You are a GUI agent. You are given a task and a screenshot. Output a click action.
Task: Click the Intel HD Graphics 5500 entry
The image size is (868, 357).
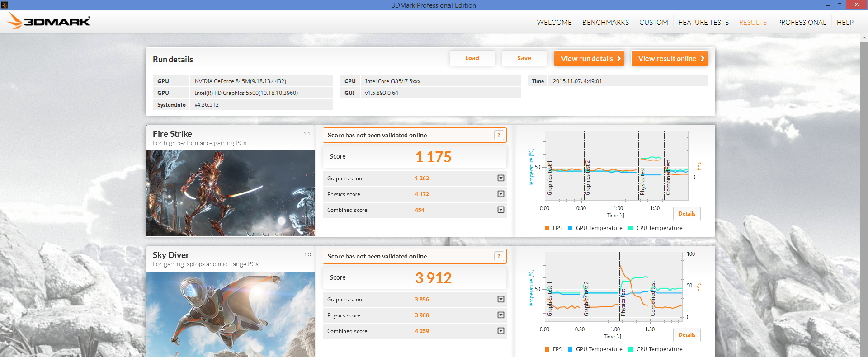[x=246, y=93]
